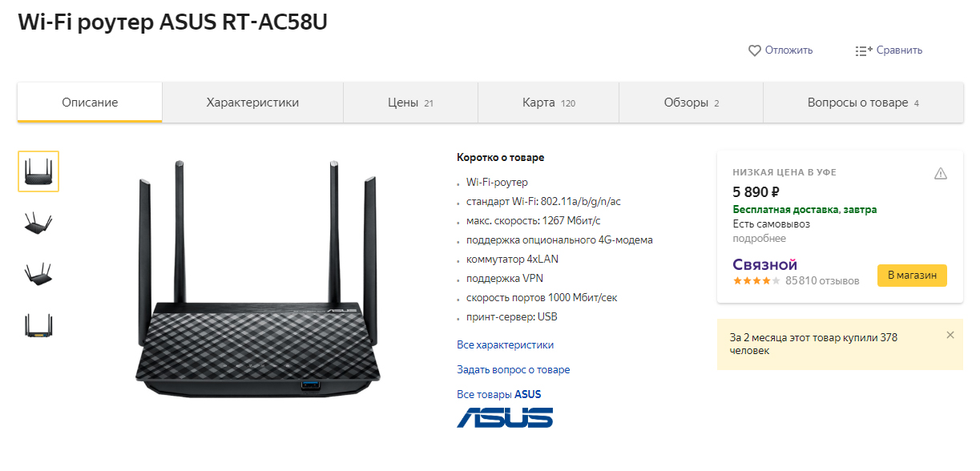Select the fourth rear-view router thumbnail
980x471 pixels.
[x=38, y=325]
